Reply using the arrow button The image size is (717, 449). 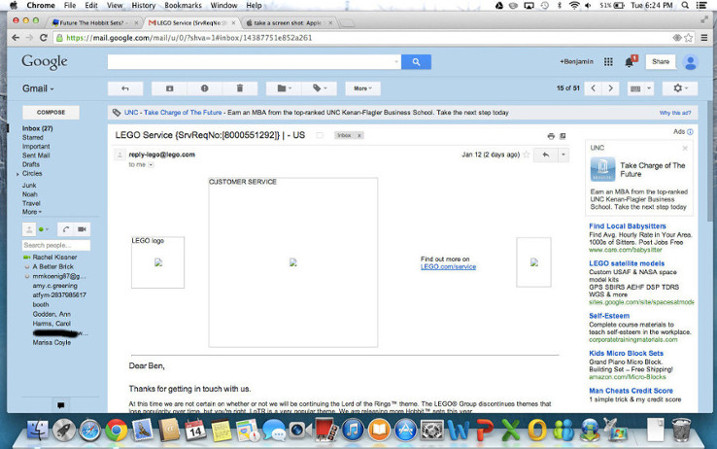(545, 155)
